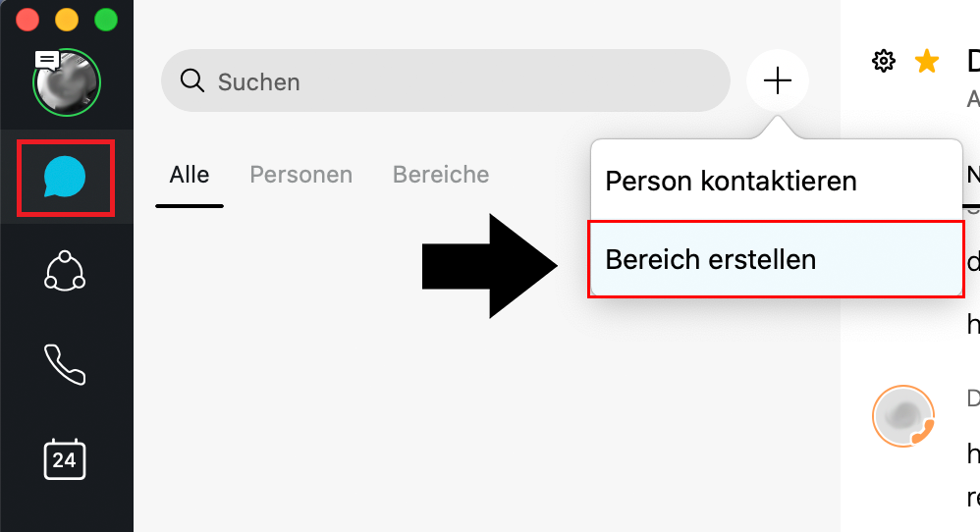Click into the "Suchen" search field
The image size is (980, 532).
coord(462,80)
